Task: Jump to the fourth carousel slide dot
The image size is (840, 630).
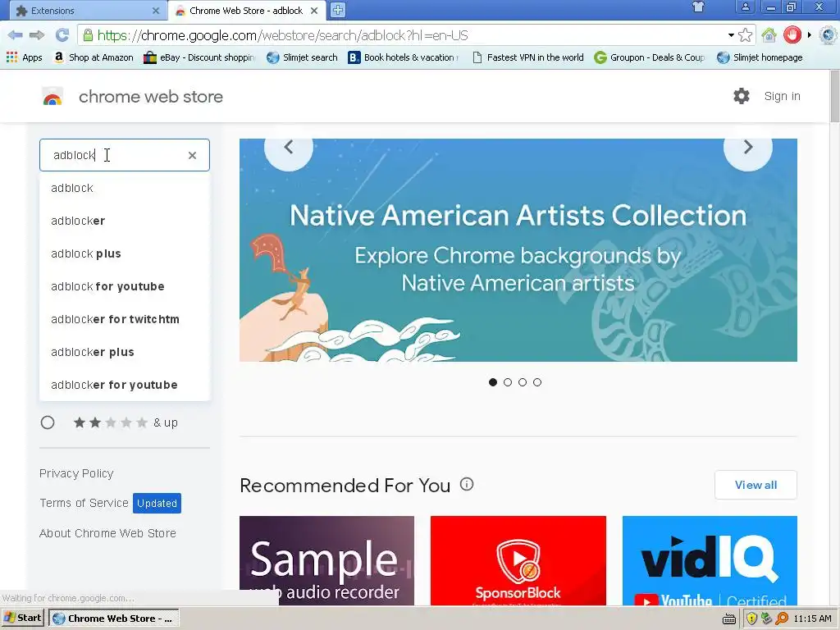Action: coord(537,382)
